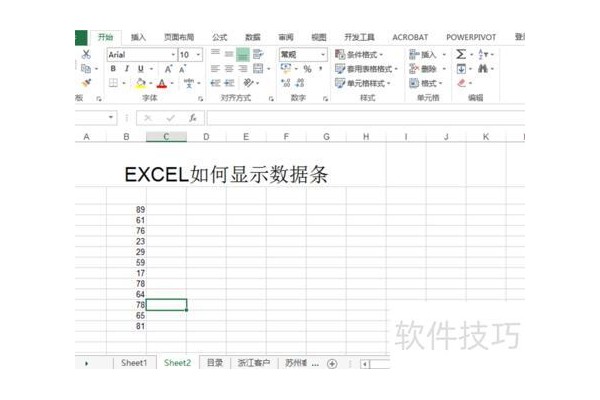Switch to 页面布局 Page Layout tab
The image size is (600, 400).
coord(179,37)
